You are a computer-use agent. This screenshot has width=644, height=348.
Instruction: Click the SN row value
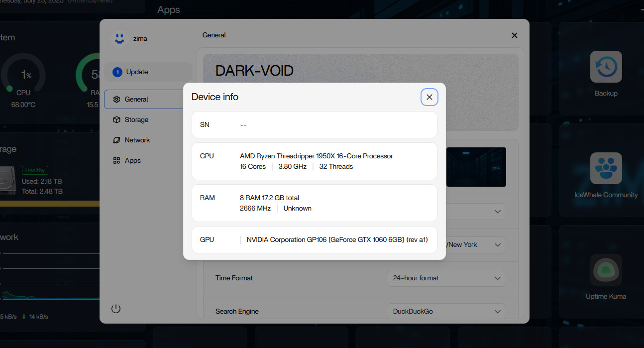[243, 124]
